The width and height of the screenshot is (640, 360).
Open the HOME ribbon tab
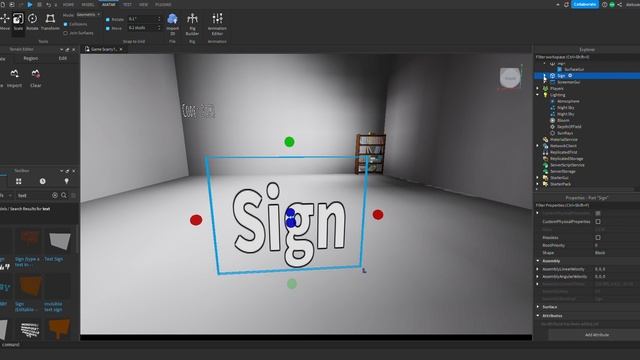[68, 4]
